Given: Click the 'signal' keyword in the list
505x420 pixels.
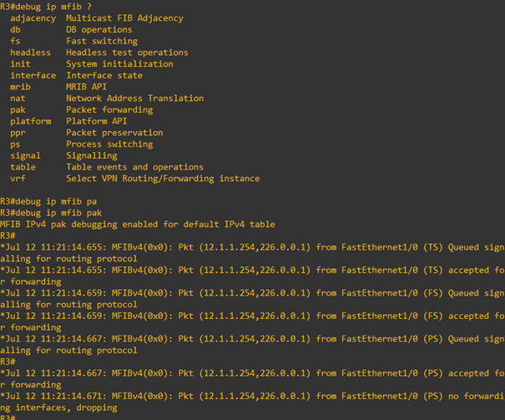Looking at the screenshot, I should click(25, 155).
